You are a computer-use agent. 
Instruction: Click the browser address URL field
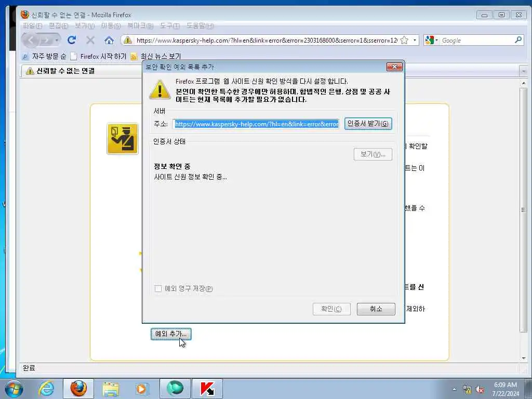click(267, 41)
